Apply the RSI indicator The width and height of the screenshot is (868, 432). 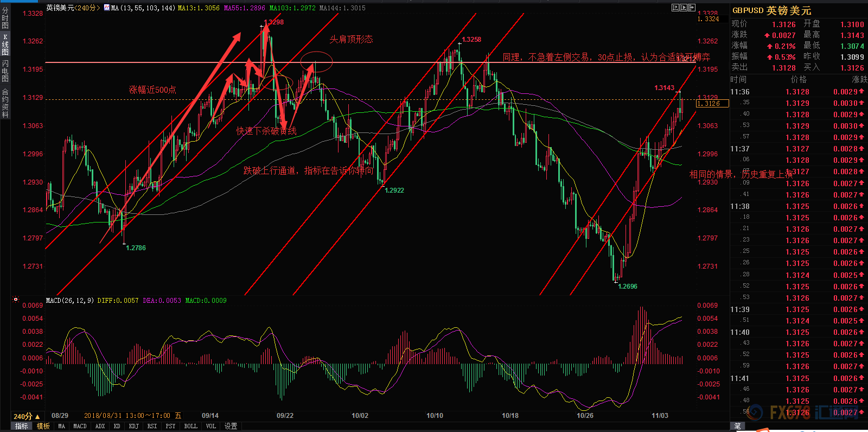point(152,426)
